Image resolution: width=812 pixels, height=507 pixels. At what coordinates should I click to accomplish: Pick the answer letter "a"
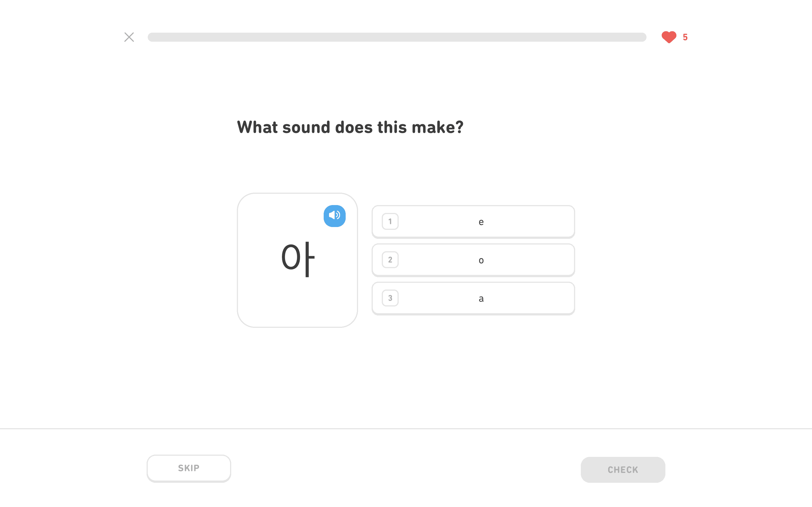pos(481,299)
